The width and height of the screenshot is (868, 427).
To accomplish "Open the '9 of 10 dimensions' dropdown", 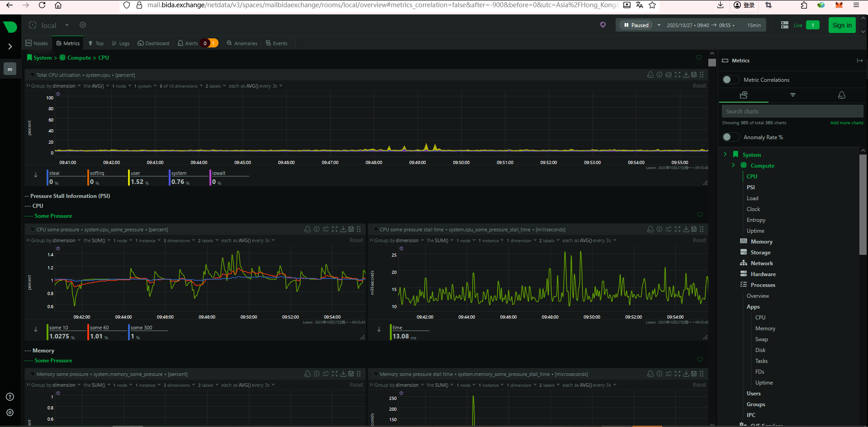I will tap(180, 86).
